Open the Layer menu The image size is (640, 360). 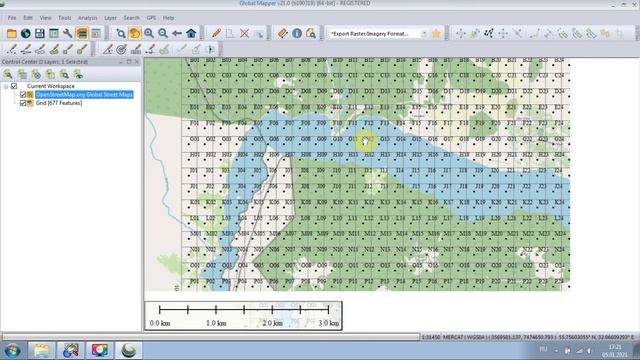click(x=110, y=18)
